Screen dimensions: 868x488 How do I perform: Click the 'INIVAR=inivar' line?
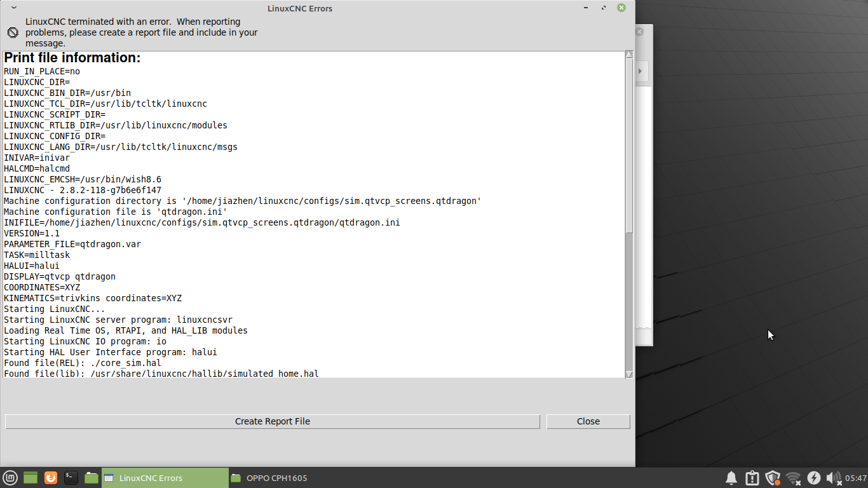tap(37, 158)
